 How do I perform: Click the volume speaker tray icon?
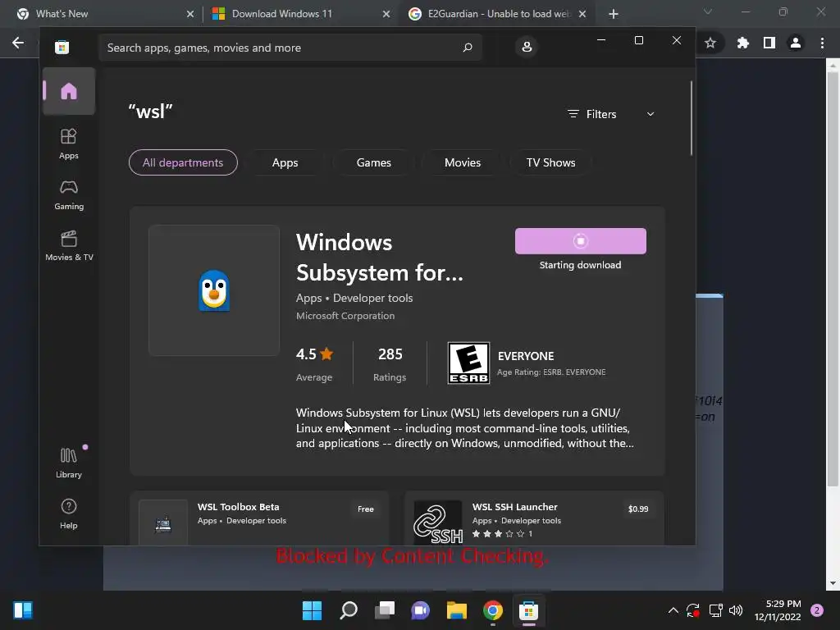pyautogui.click(x=736, y=610)
